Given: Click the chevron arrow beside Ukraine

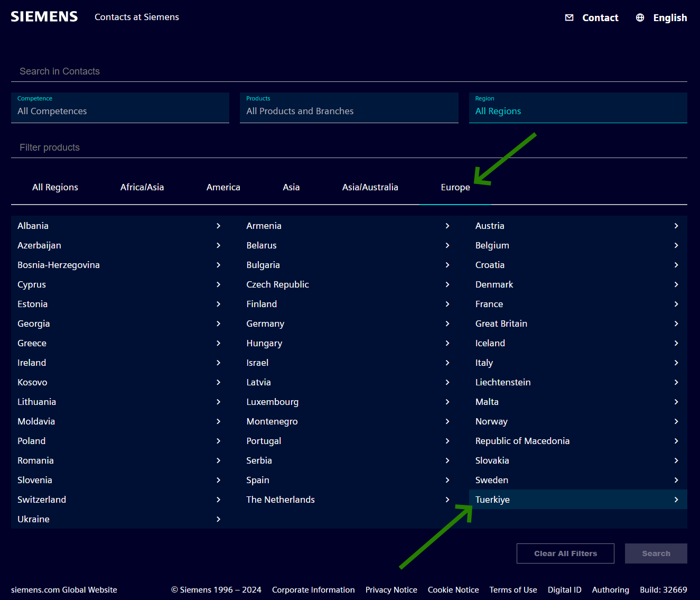Looking at the screenshot, I should 218,519.
